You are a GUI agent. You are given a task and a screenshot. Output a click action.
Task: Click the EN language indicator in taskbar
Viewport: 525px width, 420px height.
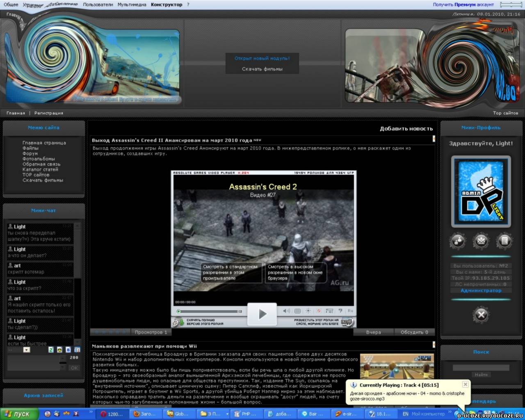(405, 414)
